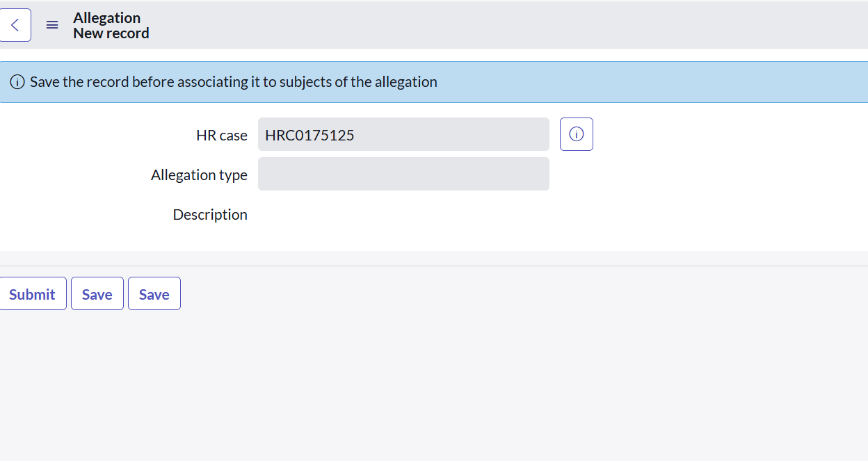
Task: Click the Description label
Action: coord(210,215)
